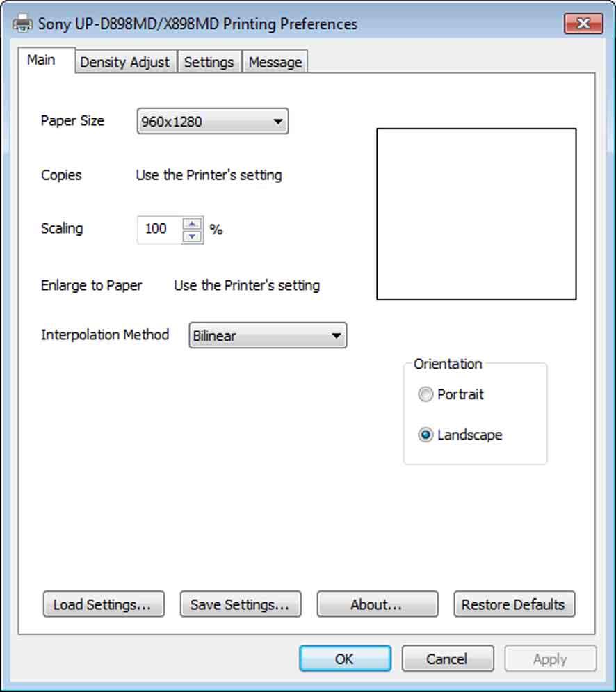Increase Scaling with the up arrow
Viewport: 616px width, 692px height.
(x=192, y=224)
